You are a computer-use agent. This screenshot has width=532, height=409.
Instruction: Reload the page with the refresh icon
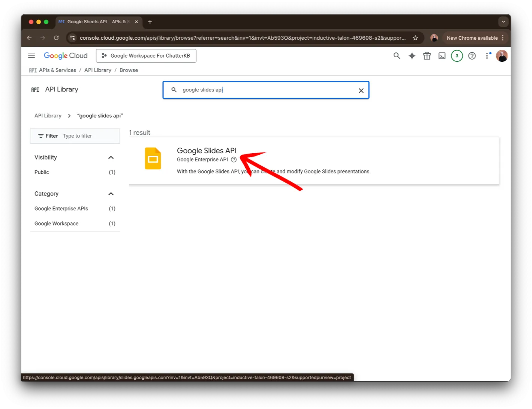[56, 38]
